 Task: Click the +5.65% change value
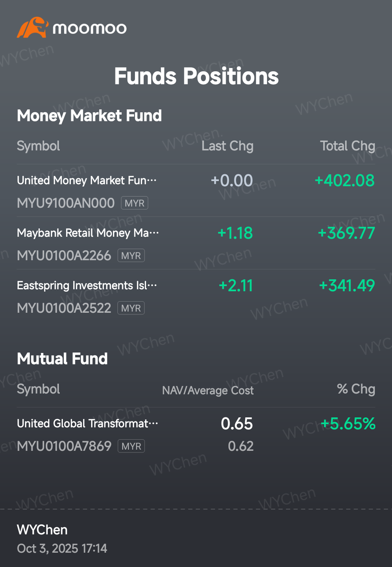tap(348, 424)
